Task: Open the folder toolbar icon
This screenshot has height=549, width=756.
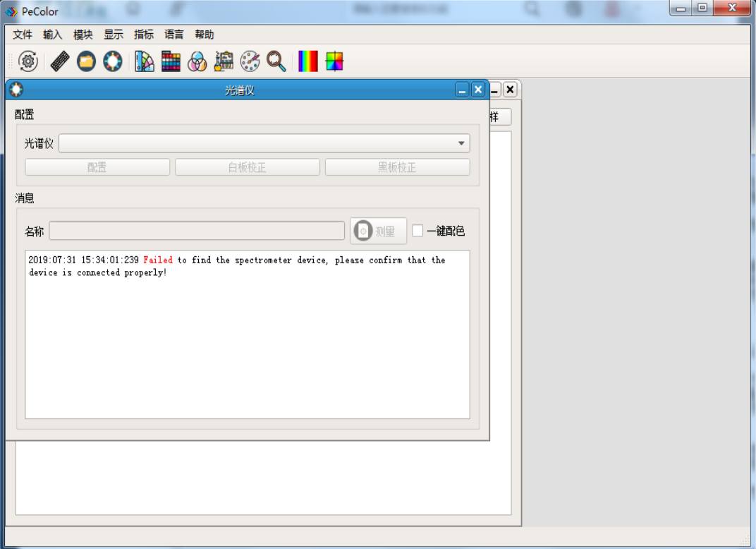Action: (x=86, y=61)
